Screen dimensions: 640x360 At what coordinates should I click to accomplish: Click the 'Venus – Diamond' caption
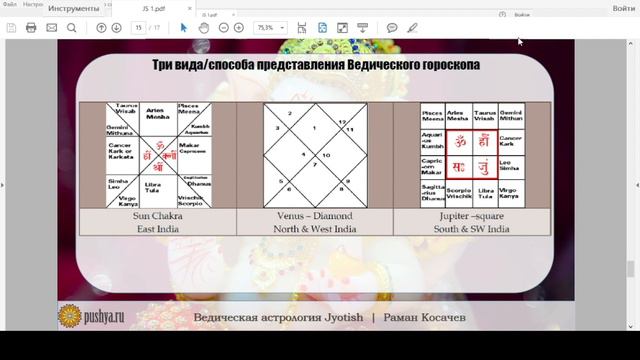[x=315, y=216]
